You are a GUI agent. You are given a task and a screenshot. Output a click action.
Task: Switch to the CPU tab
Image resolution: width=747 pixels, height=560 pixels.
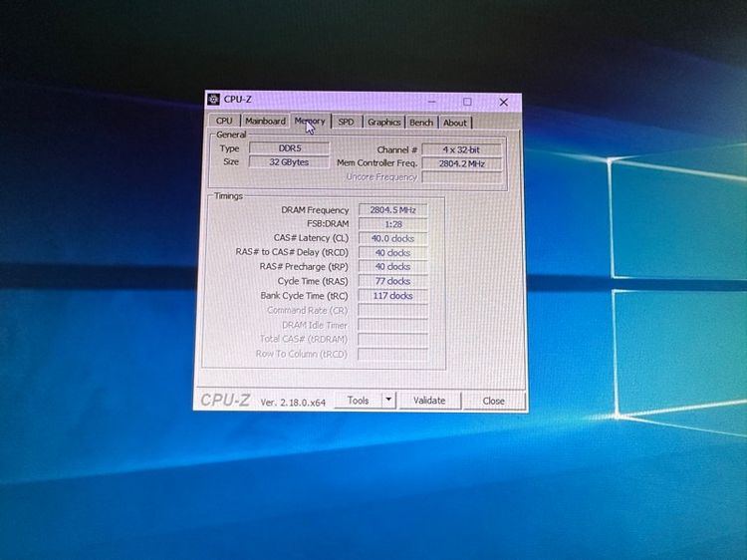click(224, 121)
